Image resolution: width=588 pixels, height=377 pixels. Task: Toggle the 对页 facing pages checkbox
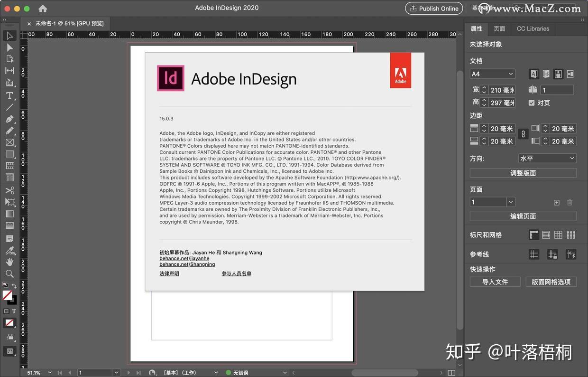coord(531,103)
